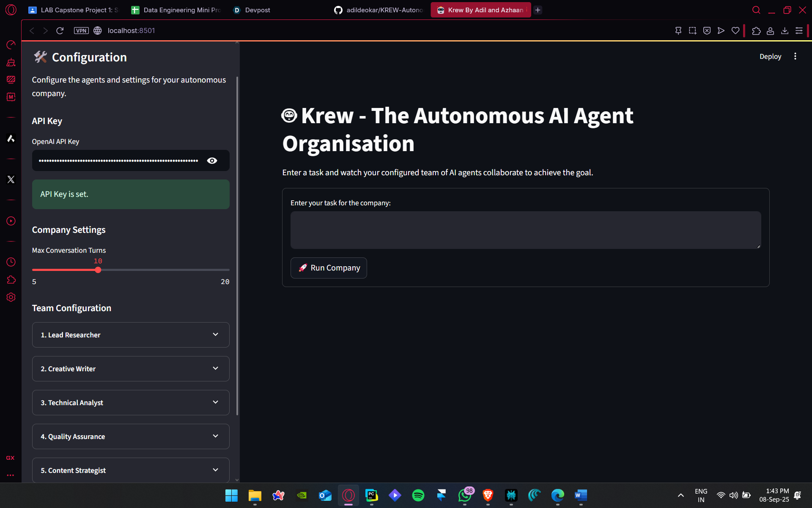Launch Spotify from the taskbar

(418, 495)
